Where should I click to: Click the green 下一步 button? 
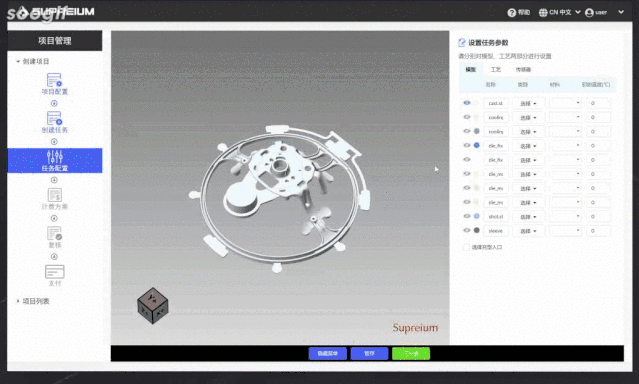tap(411, 353)
